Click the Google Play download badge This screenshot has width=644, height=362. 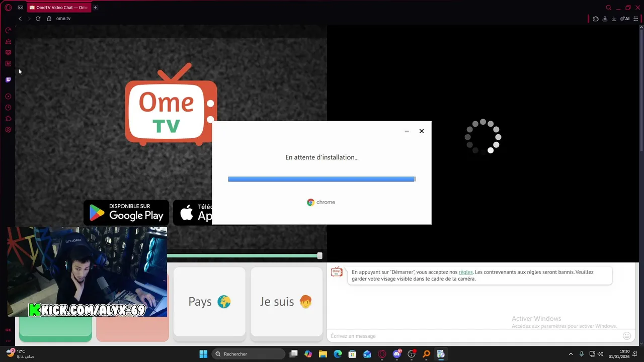126,213
